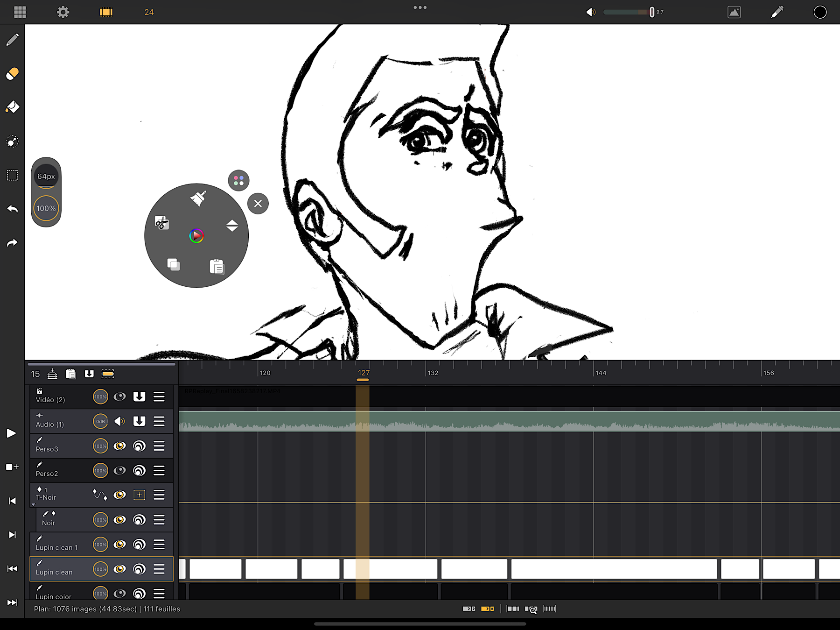The height and width of the screenshot is (630, 840).
Task: Select the paint bucket fill tool
Action: 12,107
